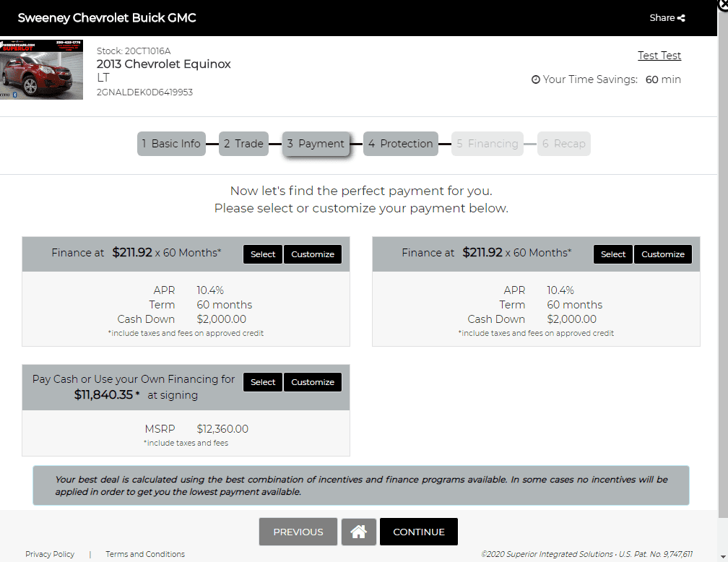Click the VIN 2GNALDEK0D6419953
This screenshot has width=728, height=562.
[x=144, y=92]
